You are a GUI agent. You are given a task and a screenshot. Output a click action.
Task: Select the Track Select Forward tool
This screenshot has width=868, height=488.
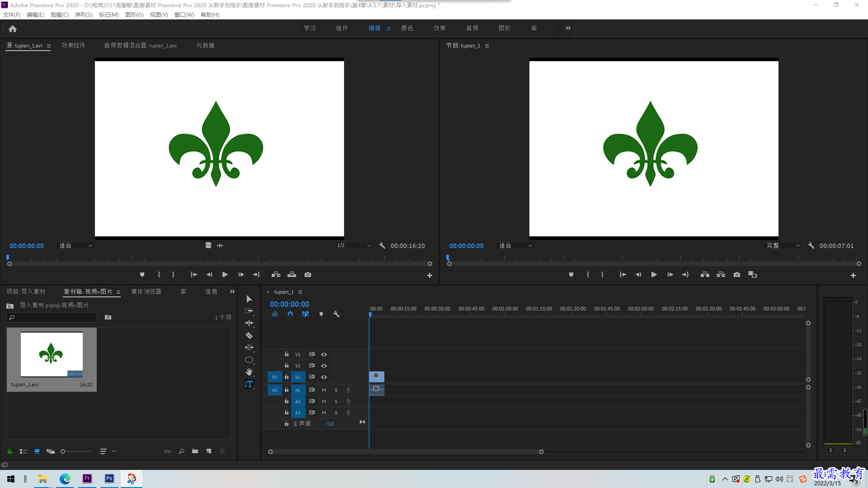coord(249,311)
